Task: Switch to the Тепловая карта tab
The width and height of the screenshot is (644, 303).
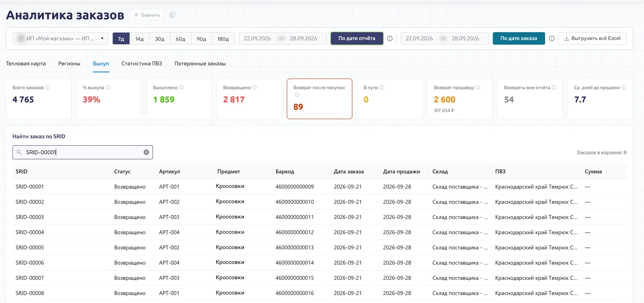Action: click(26, 64)
